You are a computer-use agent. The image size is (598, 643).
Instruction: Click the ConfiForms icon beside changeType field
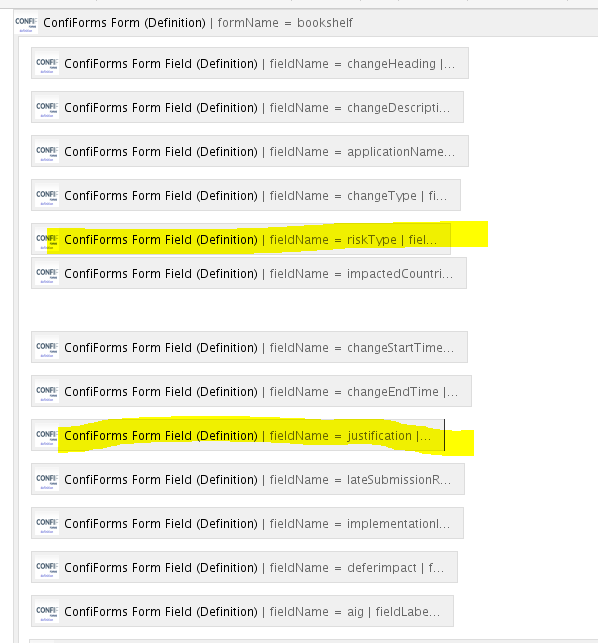point(47,195)
